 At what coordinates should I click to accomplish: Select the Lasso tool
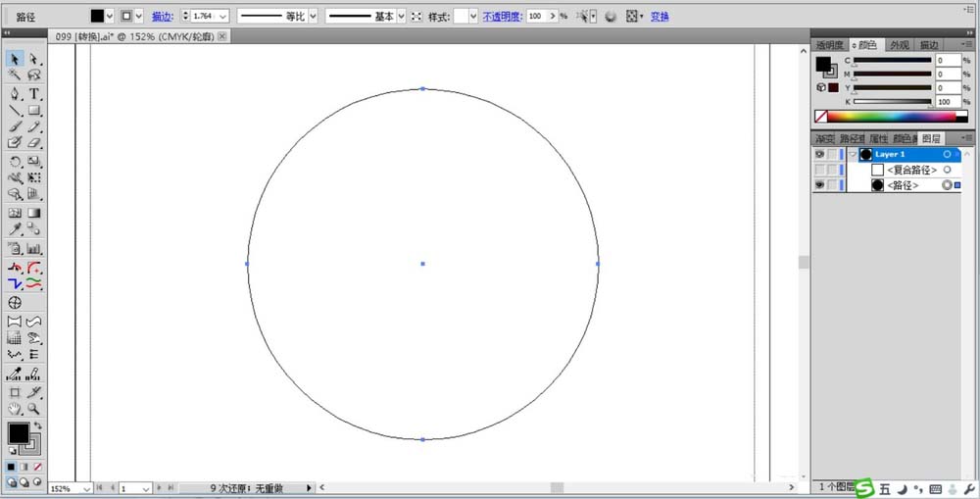click(33, 75)
